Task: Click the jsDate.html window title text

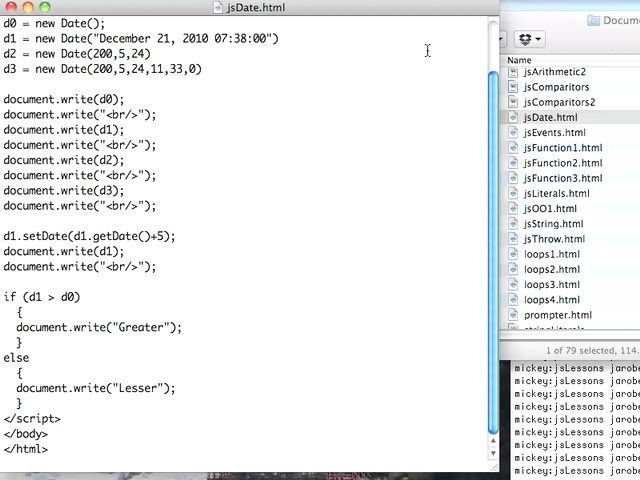Action: pyautogui.click(x=256, y=7)
